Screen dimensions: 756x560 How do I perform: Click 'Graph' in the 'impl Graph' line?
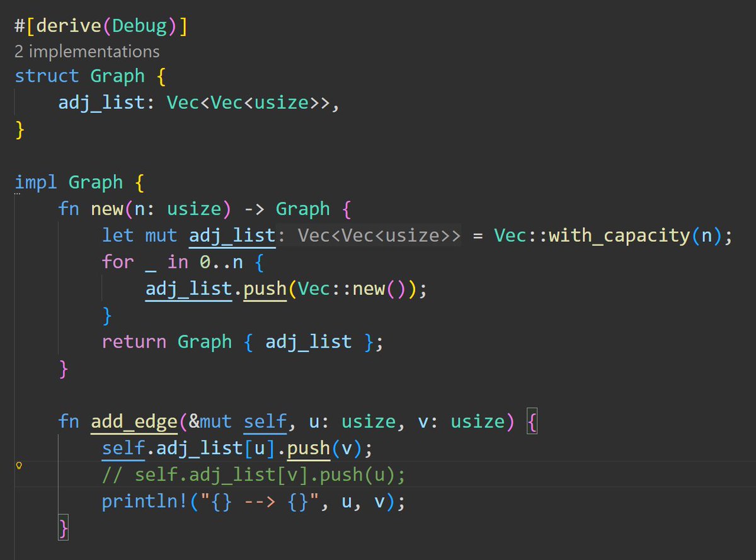tap(96, 183)
